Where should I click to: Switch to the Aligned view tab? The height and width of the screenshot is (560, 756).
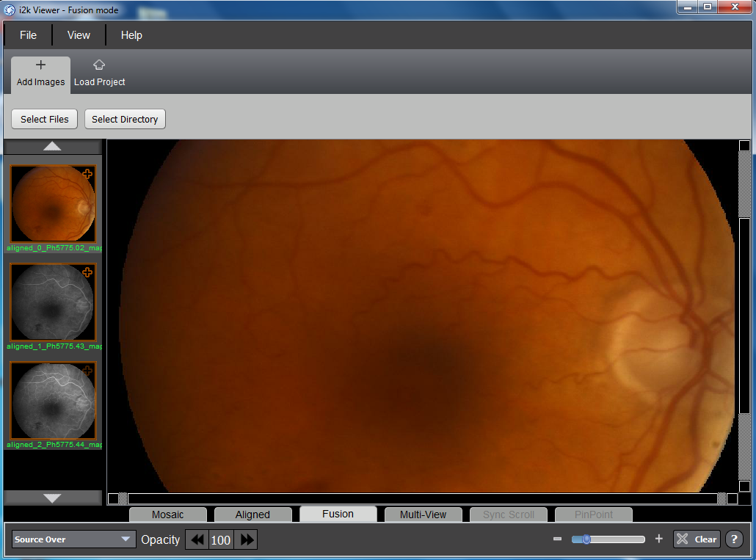(x=252, y=514)
